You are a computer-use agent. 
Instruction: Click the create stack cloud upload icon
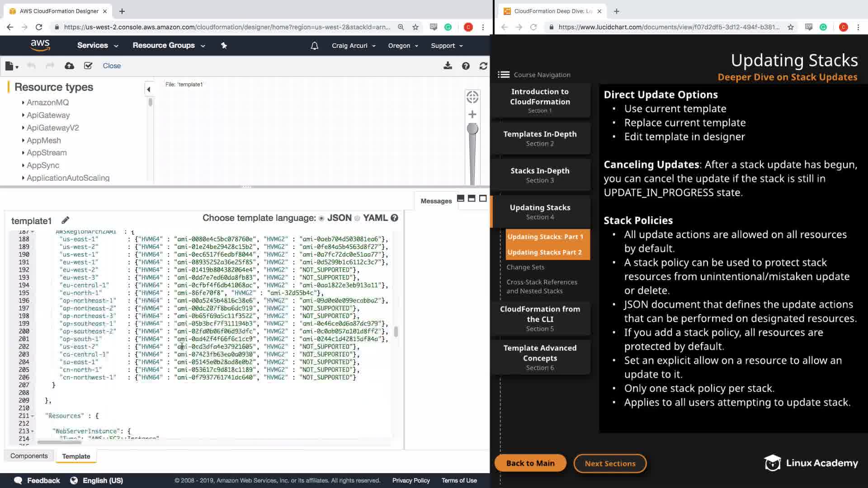pos(69,66)
